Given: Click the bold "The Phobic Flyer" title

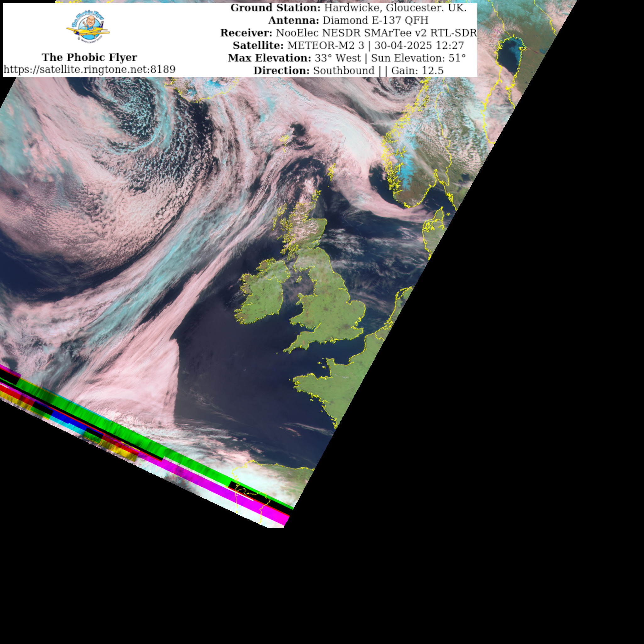Looking at the screenshot, I should [x=89, y=57].
